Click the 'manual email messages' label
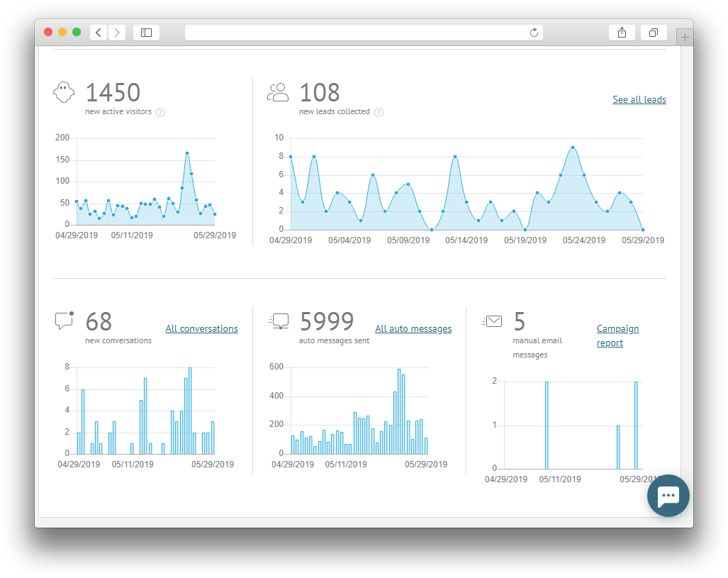 537,348
